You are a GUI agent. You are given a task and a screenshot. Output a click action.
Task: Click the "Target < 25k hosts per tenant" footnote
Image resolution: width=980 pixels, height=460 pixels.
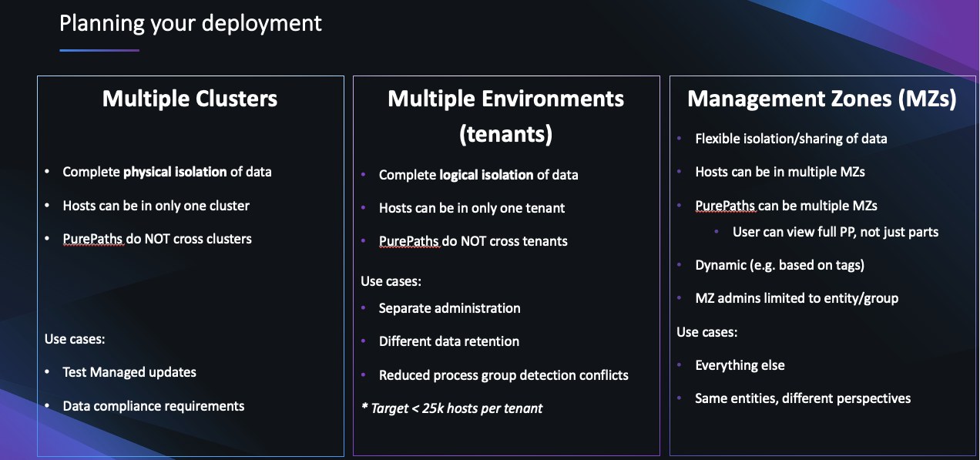click(x=452, y=408)
